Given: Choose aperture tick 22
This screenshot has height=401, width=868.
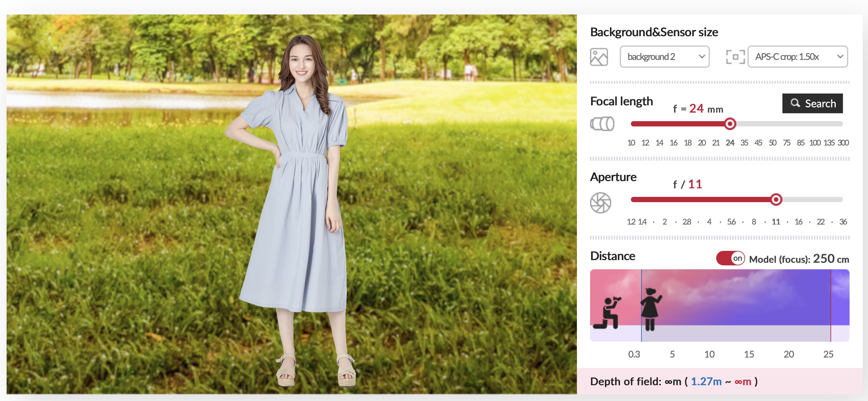Looking at the screenshot, I should 821,222.
